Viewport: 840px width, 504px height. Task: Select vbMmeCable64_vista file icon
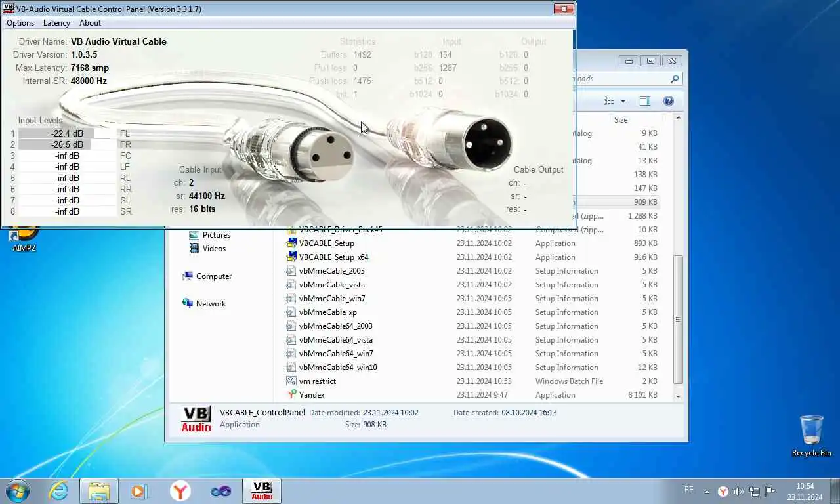tap(292, 339)
